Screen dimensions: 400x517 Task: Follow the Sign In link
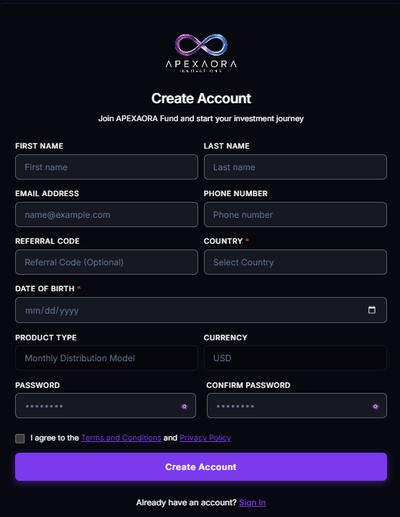tap(252, 503)
